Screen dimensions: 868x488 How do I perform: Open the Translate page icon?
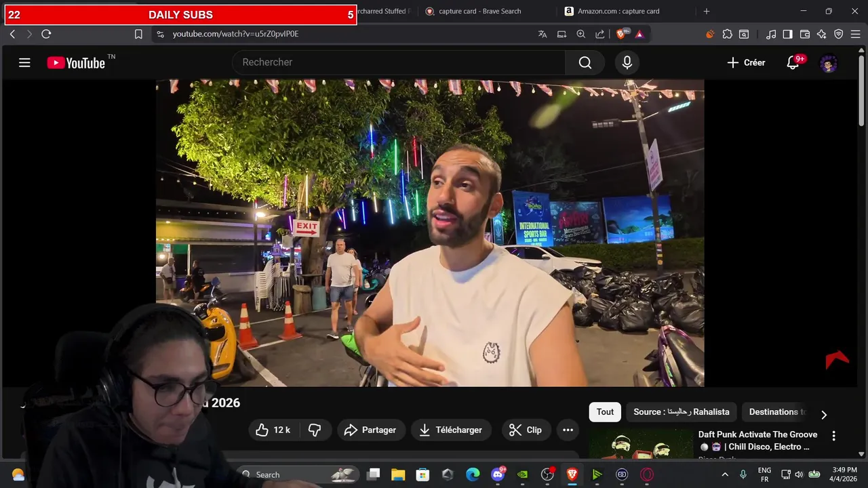[542, 34]
